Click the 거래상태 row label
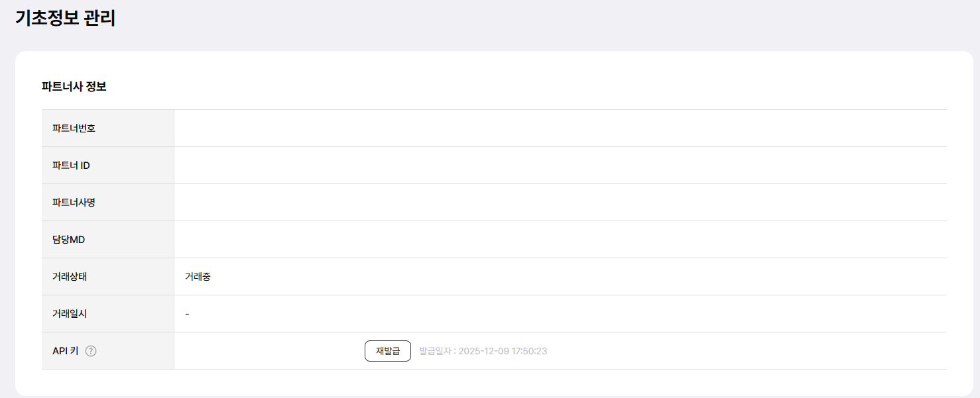980x398 pixels. pos(70,277)
